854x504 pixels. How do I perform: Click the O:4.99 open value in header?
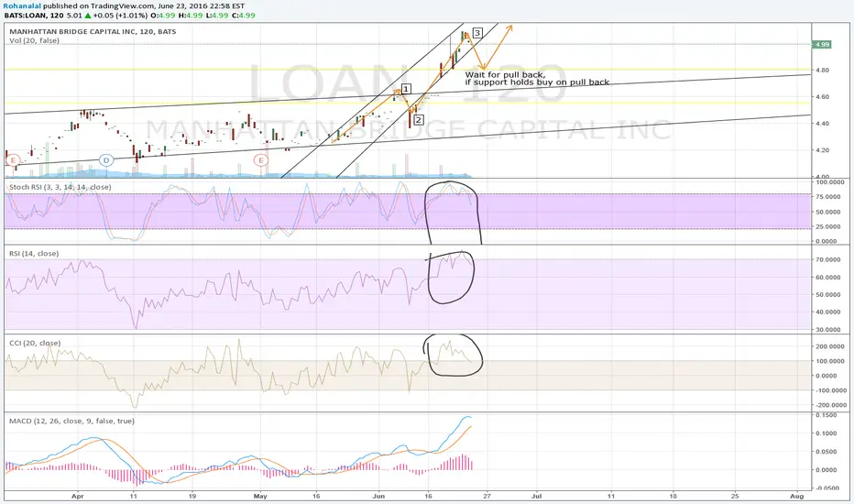tap(162, 16)
